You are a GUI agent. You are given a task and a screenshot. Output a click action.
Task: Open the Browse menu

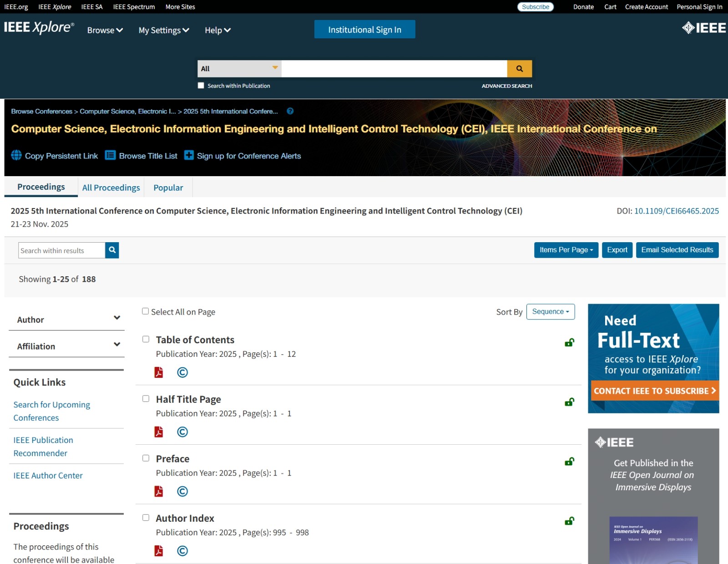click(105, 30)
